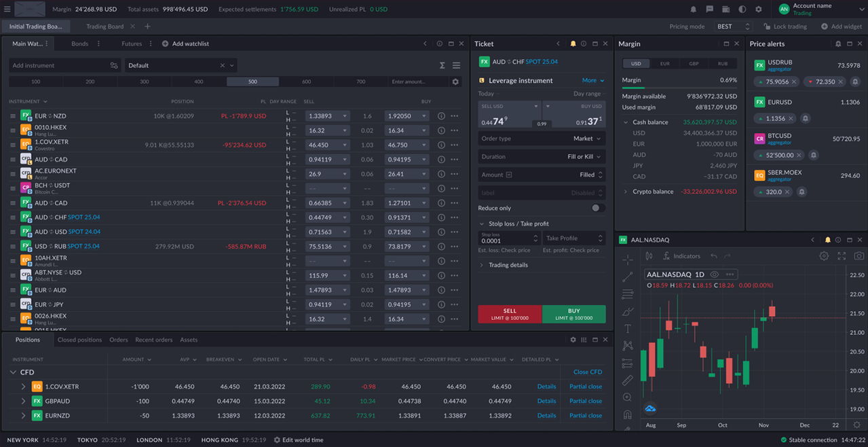Open chart settings gear in AAL.NASDAQ chart
868x447 pixels.
pyautogui.click(x=824, y=256)
